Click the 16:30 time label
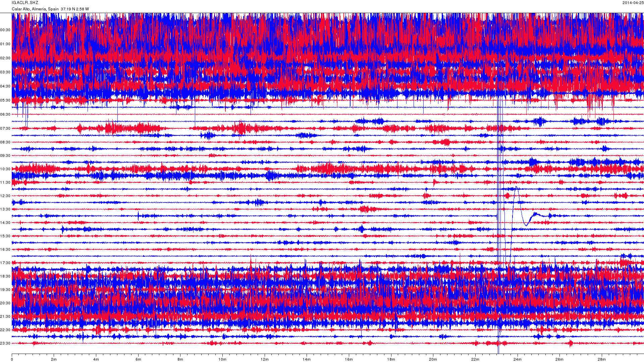 [x=5, y=250]
